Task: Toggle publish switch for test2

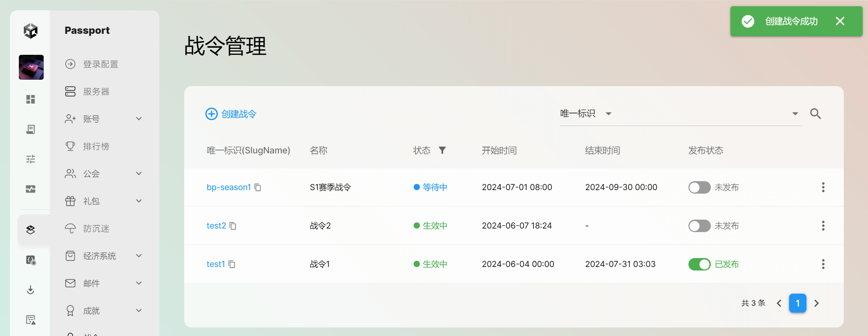Action: pyautogui.click(x=699, y=226)
